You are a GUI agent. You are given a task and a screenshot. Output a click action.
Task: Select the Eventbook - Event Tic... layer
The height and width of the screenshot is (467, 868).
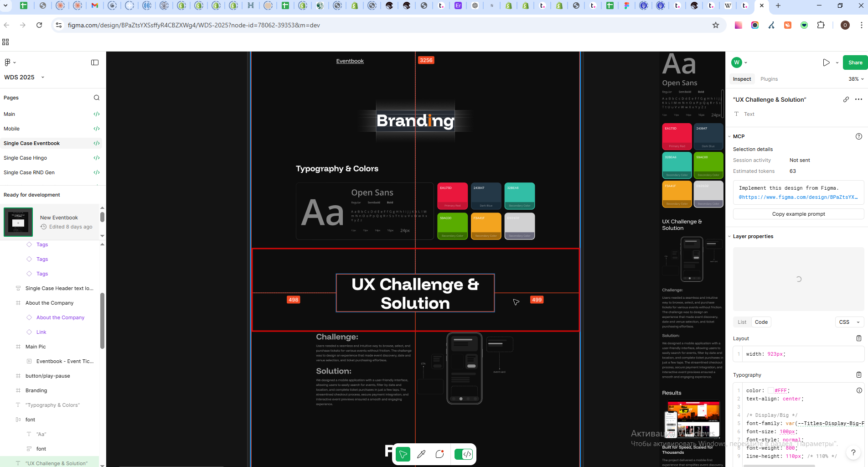point(65,361)
